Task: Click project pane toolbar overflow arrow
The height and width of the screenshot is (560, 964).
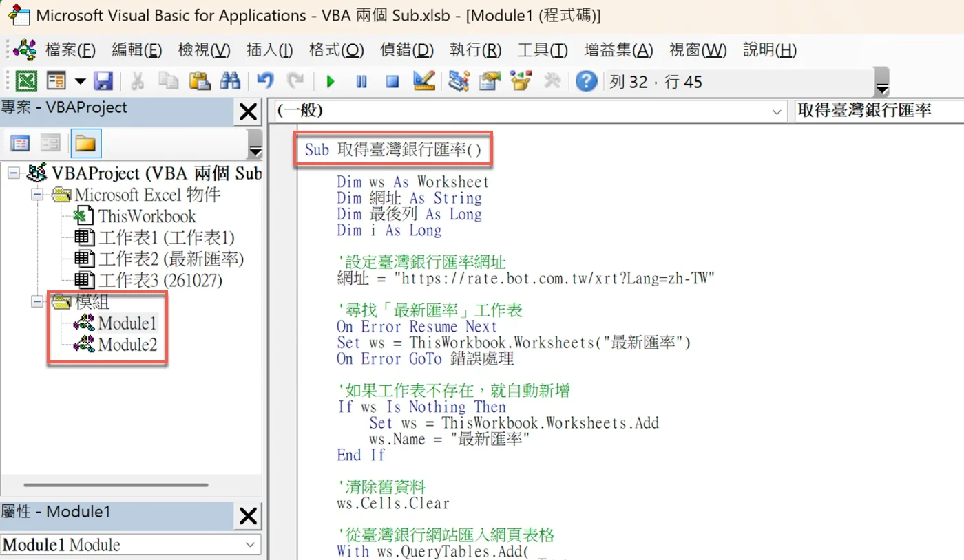Action: (x=255, y=144)
